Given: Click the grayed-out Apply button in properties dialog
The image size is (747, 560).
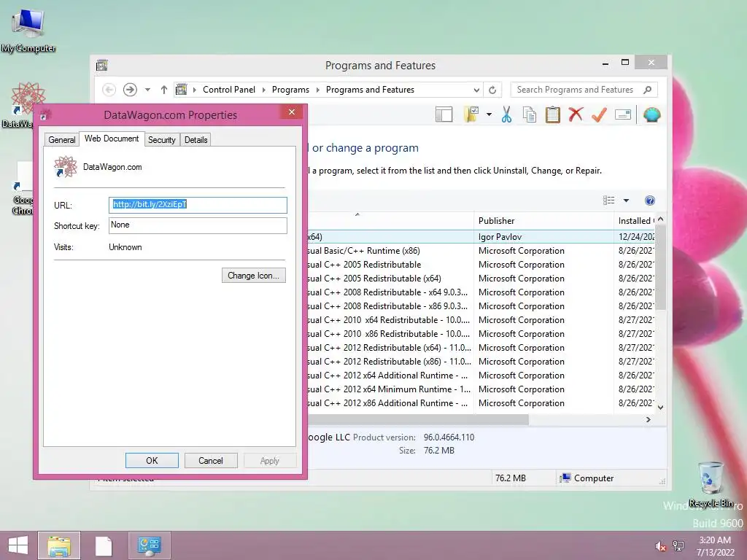Looking at the screenshot, I should click(270, 461).
